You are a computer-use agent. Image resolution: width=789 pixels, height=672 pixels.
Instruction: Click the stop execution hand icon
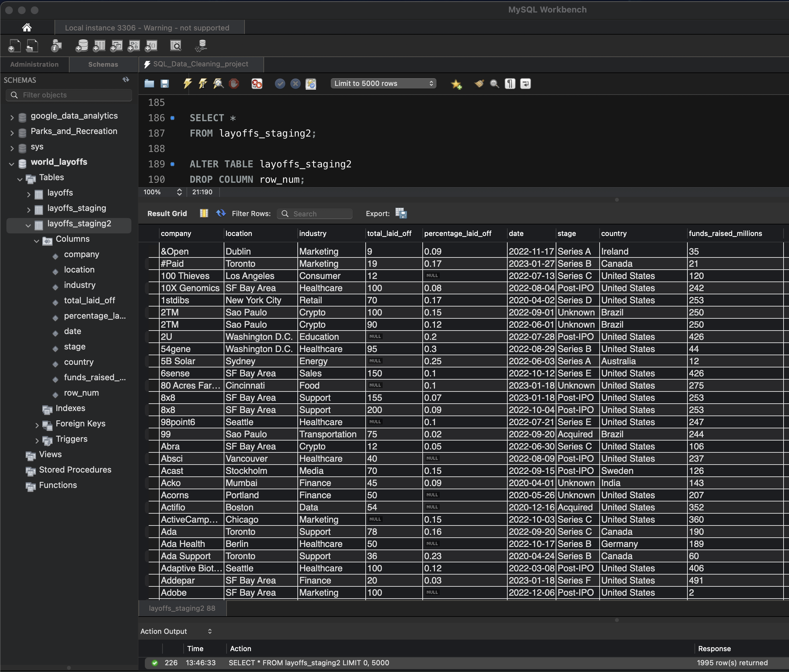(x=234, y=84)
